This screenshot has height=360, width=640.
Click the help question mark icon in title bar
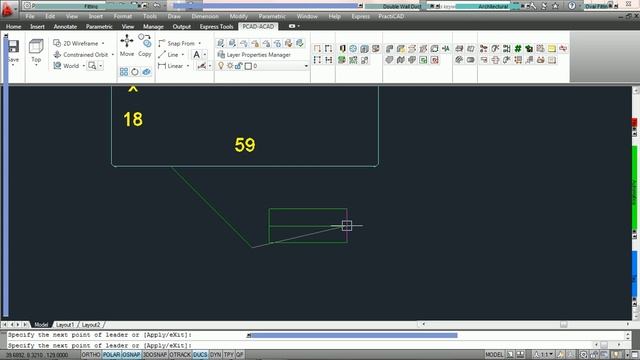click(572, 6)
